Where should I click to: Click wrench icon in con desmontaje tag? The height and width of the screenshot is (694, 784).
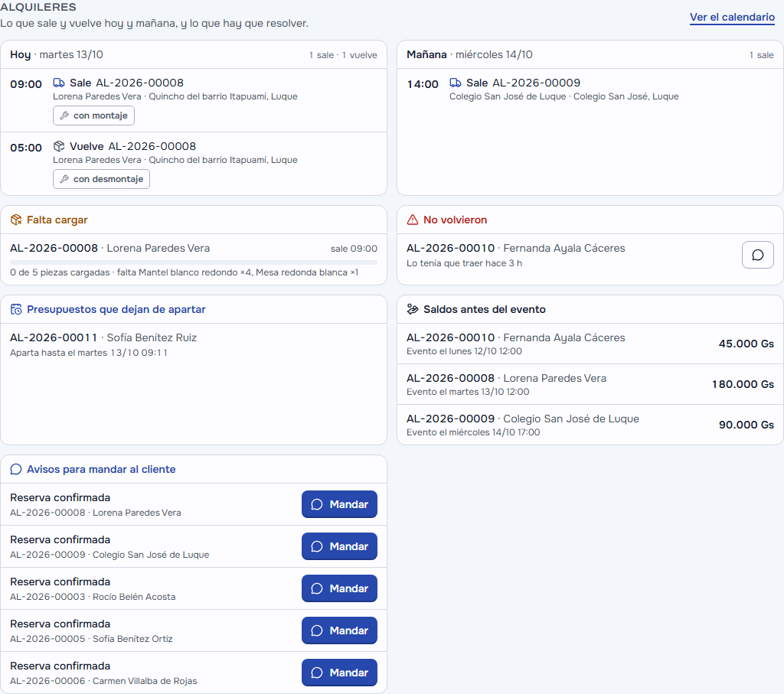(x=64, y=179)
